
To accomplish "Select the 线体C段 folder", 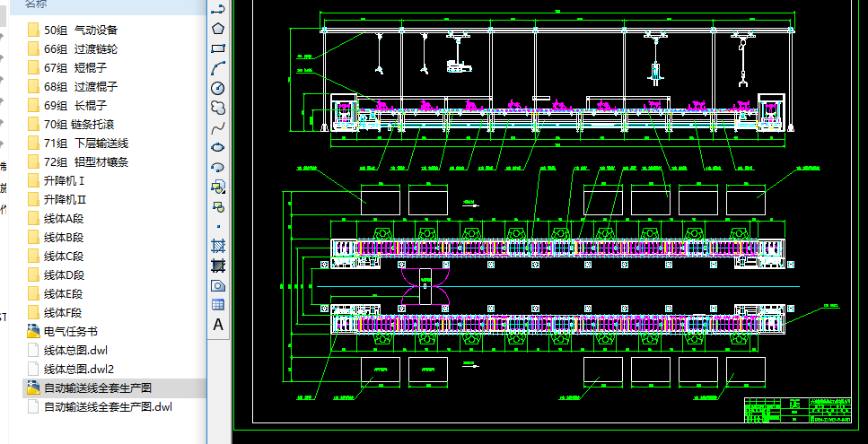I will coord(56,256).
